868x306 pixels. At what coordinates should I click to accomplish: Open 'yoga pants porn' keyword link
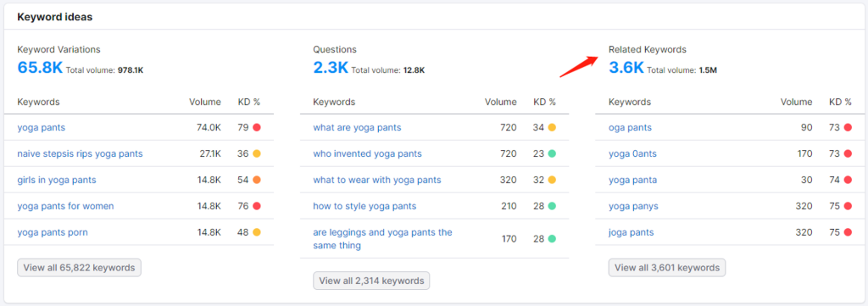tap(53, 232)
